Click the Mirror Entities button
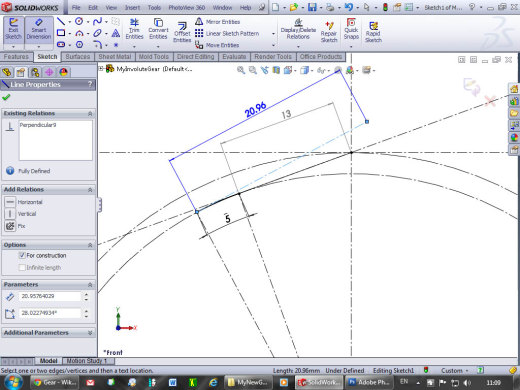Image resolution: width=520 pixels, height=390 pixels. point(218,22)
